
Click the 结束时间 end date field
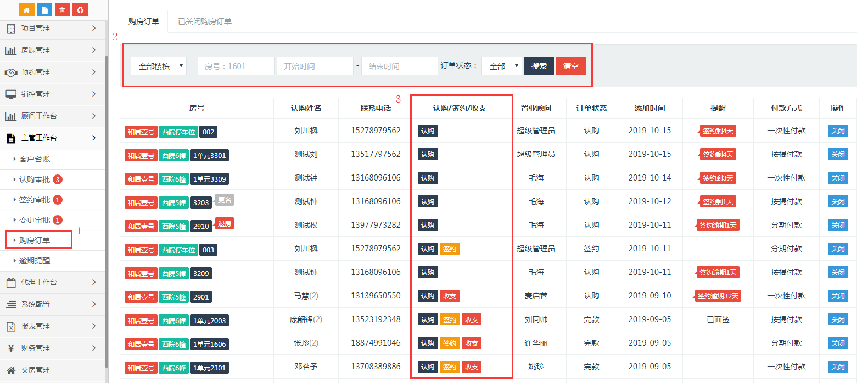(399, 66)
